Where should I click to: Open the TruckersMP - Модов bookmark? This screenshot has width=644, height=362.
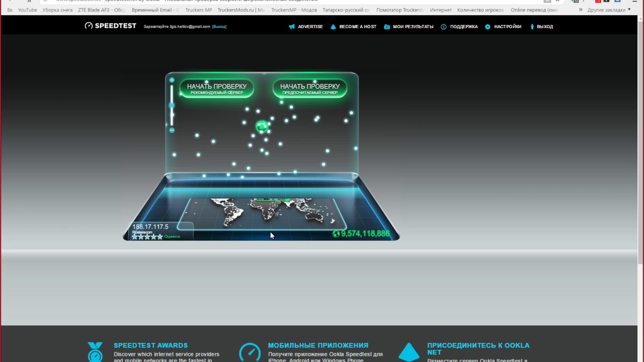[295, 10]
